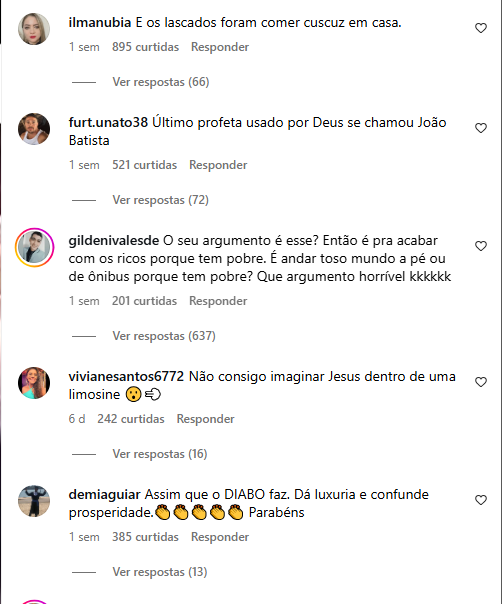Open demiaguiar username link
502x604 pixels.
pos(104,494)
